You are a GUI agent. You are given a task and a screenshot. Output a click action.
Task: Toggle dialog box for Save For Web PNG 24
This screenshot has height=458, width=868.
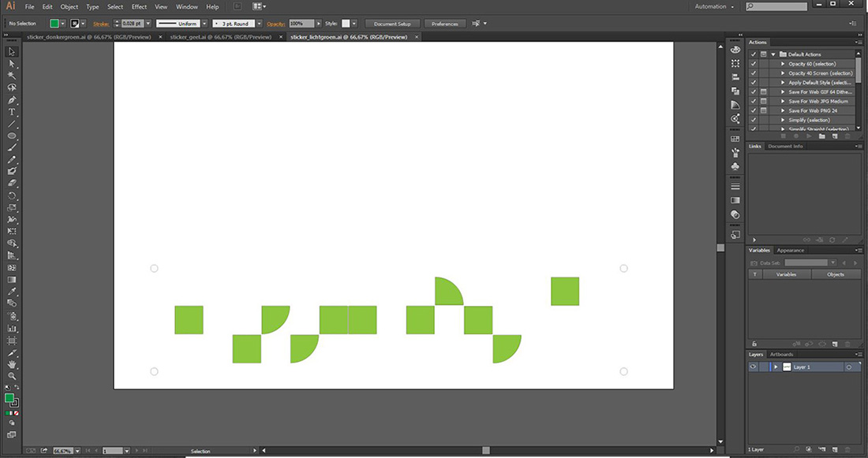click(x=763, y=110)
